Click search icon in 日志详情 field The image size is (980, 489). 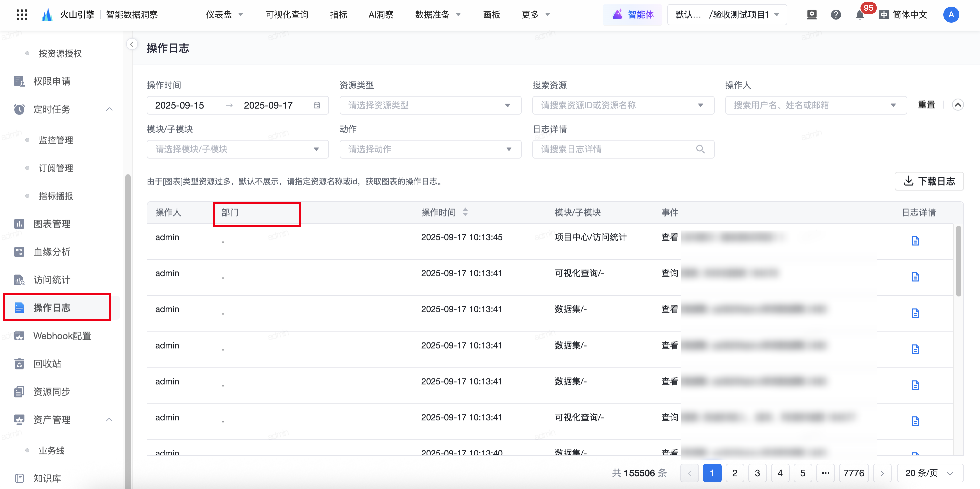coord(700,149)
